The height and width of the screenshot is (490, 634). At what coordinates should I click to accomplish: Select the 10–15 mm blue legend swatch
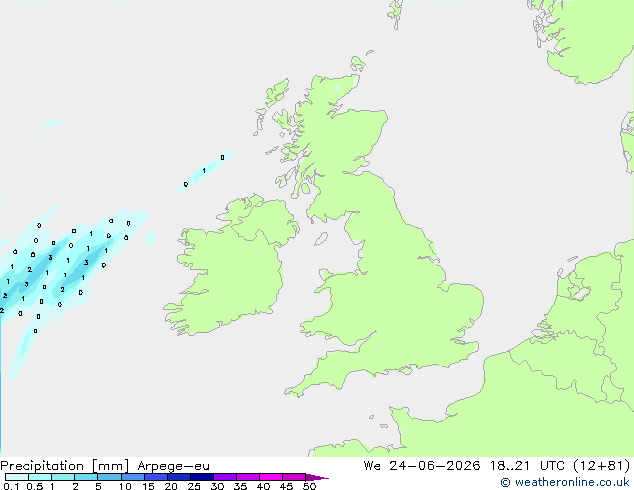pos(133,477)
